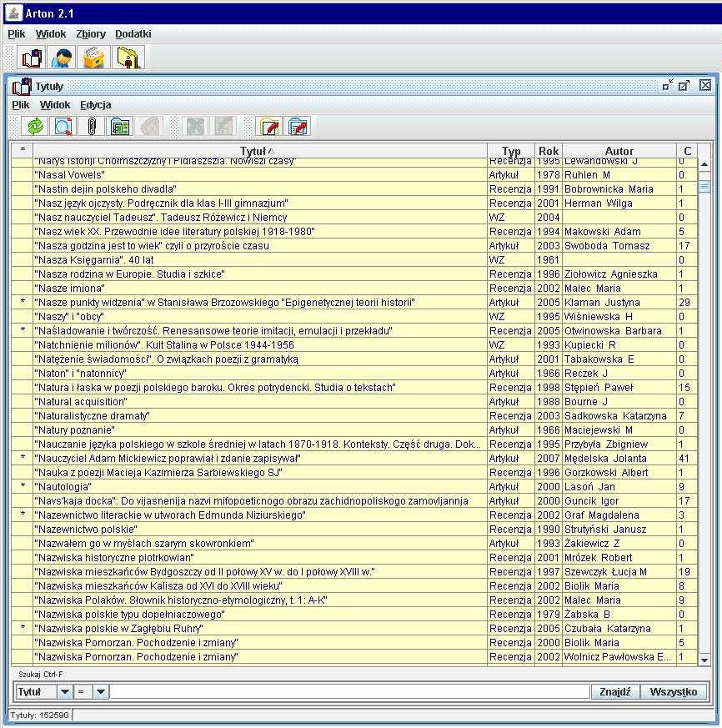Open Widok menu in Tytuły window

coord(55,105)
